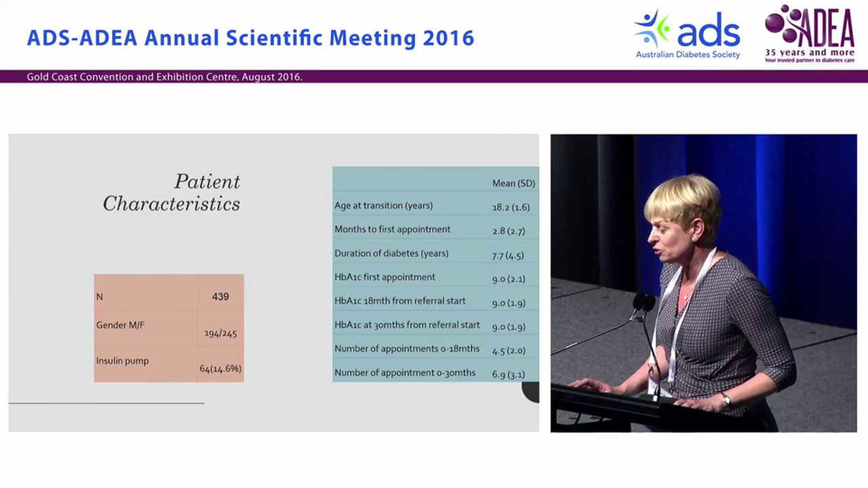Click the Mean (SD) column header
Image resolution: width=868 pixels, height=488 pixels.
(x=513, y=183)
